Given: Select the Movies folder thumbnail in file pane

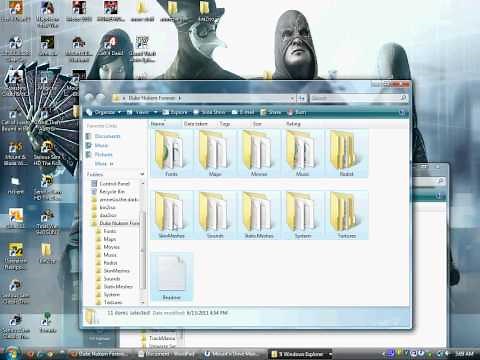Looking at the screenshot, I should pos(259,153).
